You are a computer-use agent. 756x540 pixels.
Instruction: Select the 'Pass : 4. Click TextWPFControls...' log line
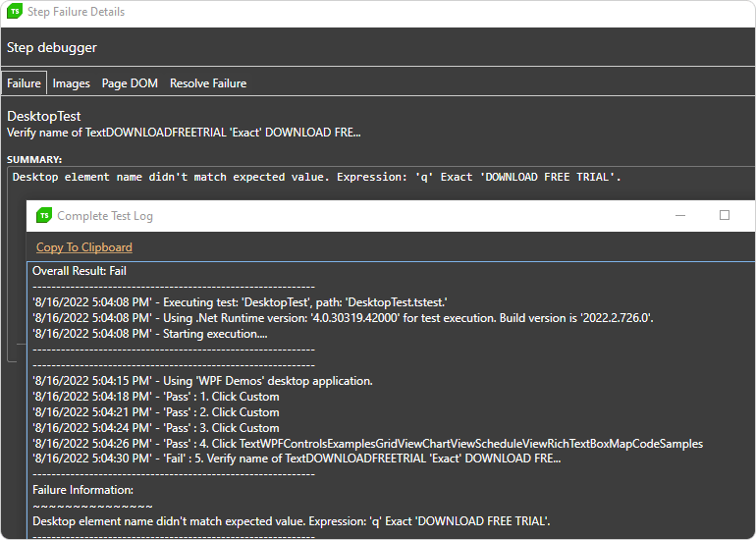[x=367, y=444]
